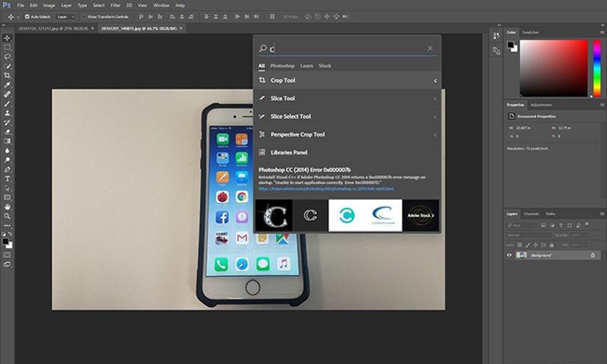Select the Zoom tool
The image size is (607, 364).
7,216
